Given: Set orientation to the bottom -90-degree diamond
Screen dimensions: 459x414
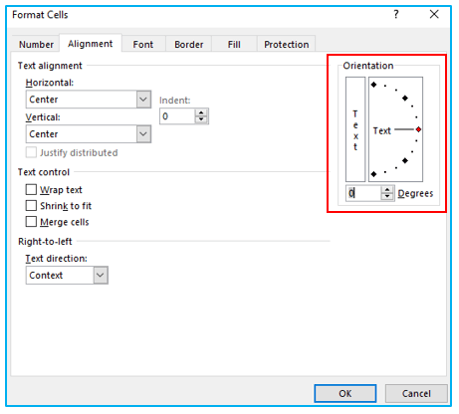Looking at the screenshot, I should point(374,174).
